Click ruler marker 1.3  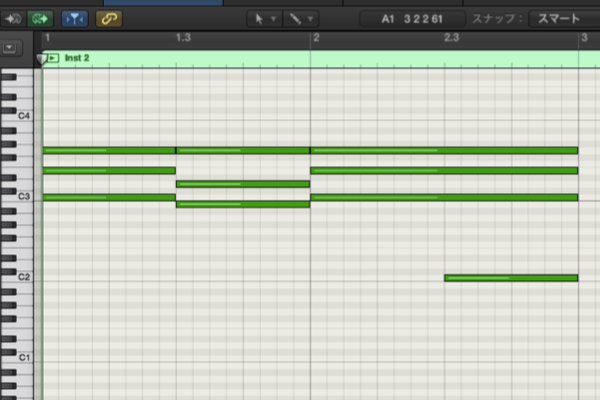[183, 38]
